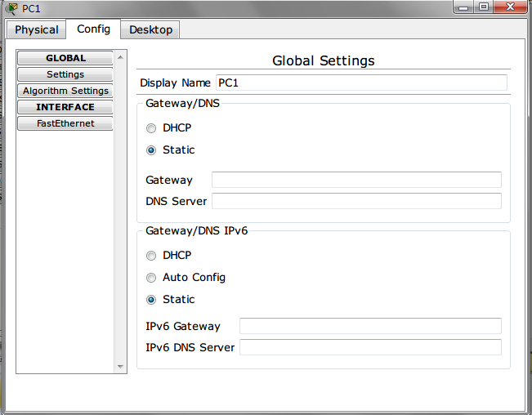Open the Settings sidebar button
This screenshot has width=532, height=415.
[65, 74]
